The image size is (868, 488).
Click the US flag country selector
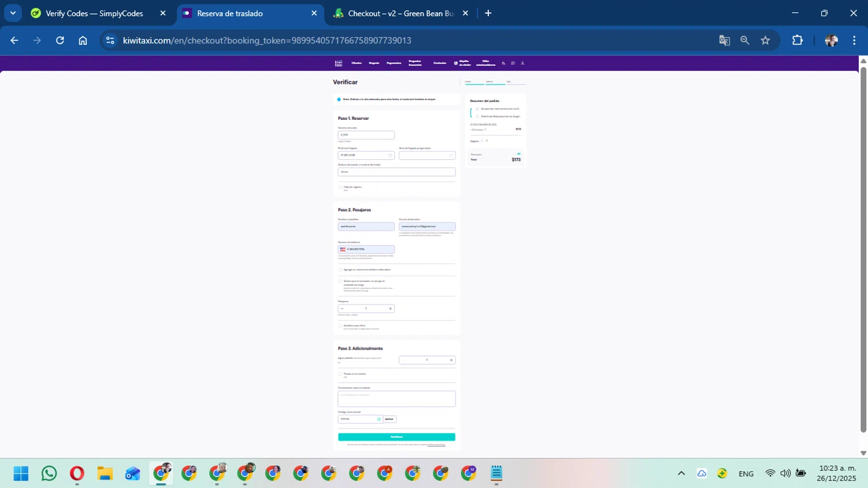[x=343, y=249]
